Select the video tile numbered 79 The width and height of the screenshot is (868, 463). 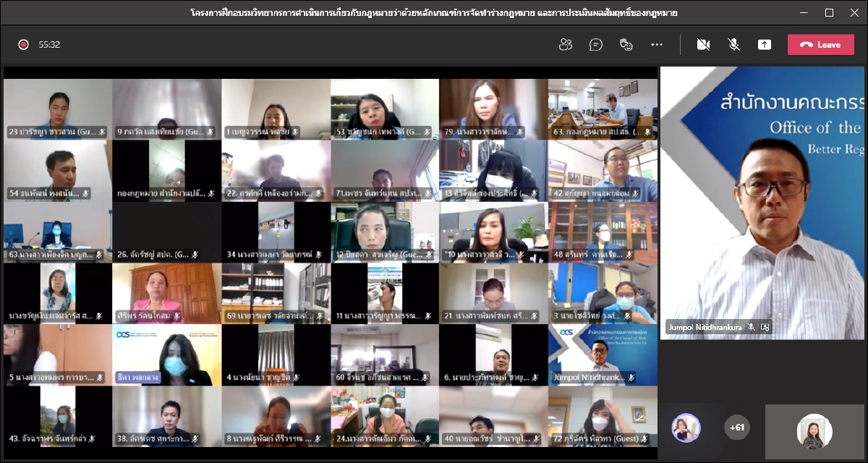tap(494, 109)
